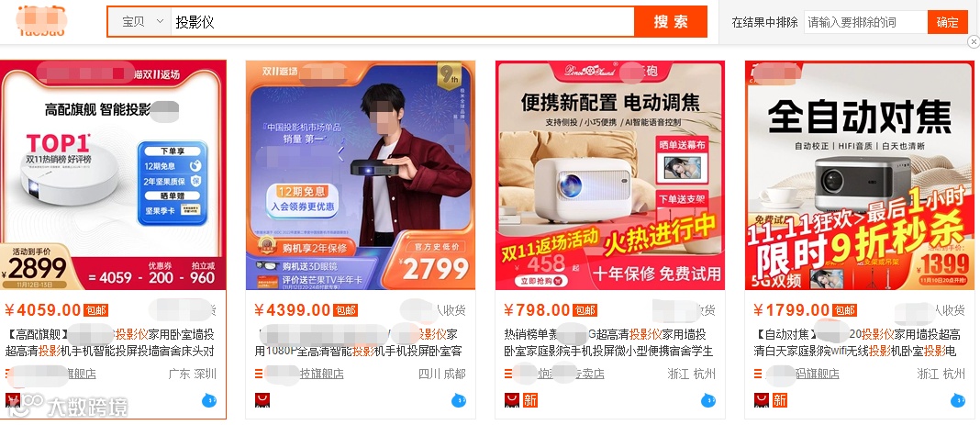980x425 pixels.
Task: Open the TOP1 smart projector product image
Action: click(x=113, y=175)
